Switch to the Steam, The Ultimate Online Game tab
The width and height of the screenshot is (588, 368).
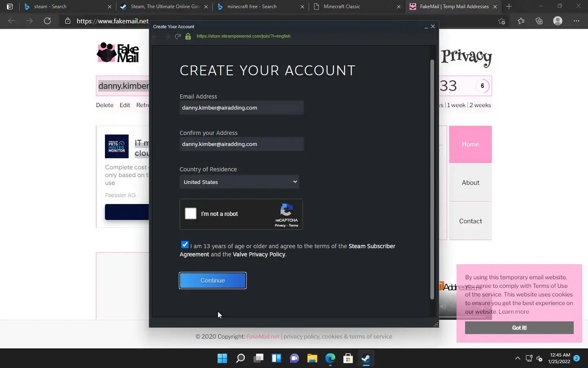tap(164, 7)
